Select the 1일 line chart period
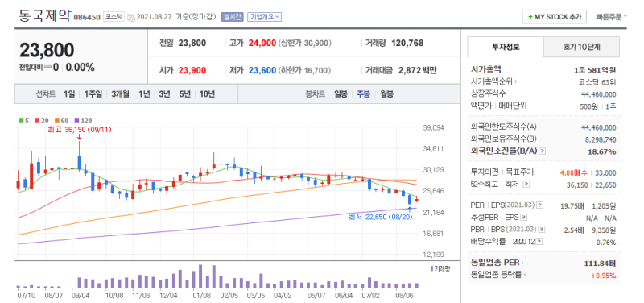Viewport: 644px width, 303px height. tap(69, 94)
